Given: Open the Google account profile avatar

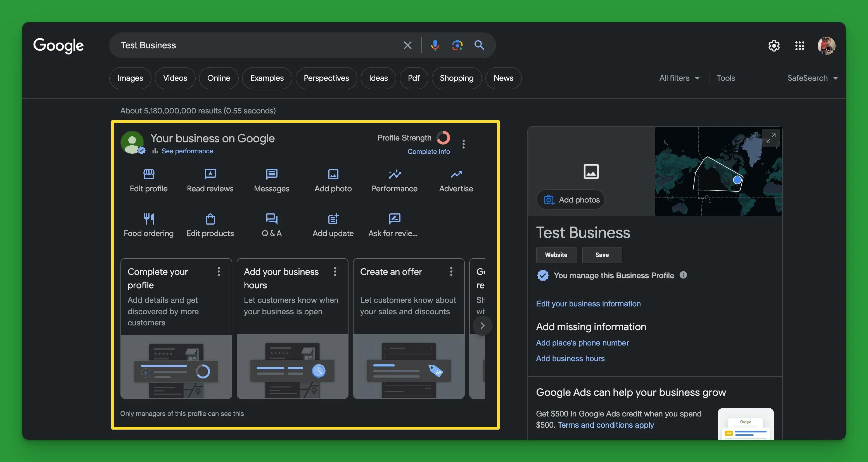Looking at the screenshot, I should (826, 46).
